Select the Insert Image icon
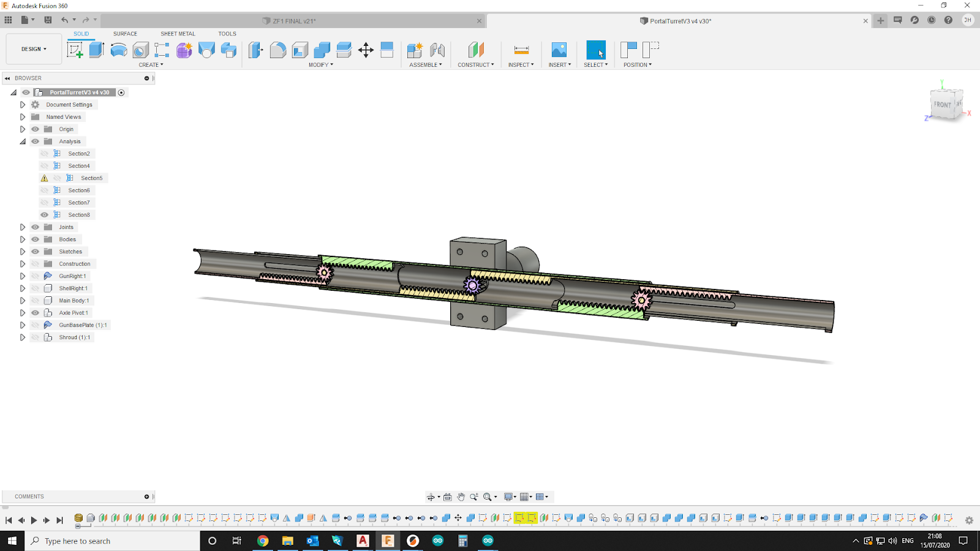Image resolution: width=980 pixels, height=551 pixels. (559, 50)
